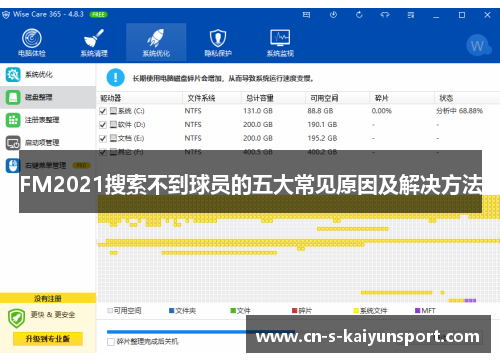Click the red 碎片 legend swatch
This screenshot has height=362, width=500.
pyautogui.click(x=295, y=311)
